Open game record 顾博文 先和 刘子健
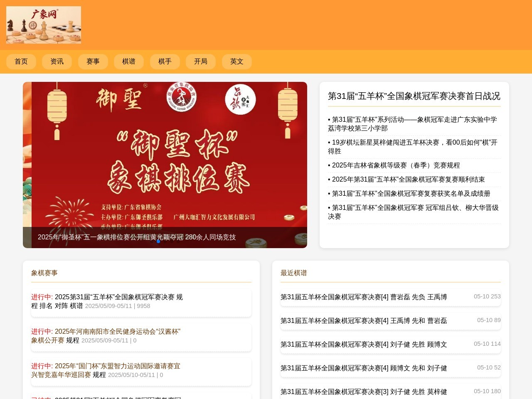Viewport: 532px width, 399px height. (x=364, y=368)
